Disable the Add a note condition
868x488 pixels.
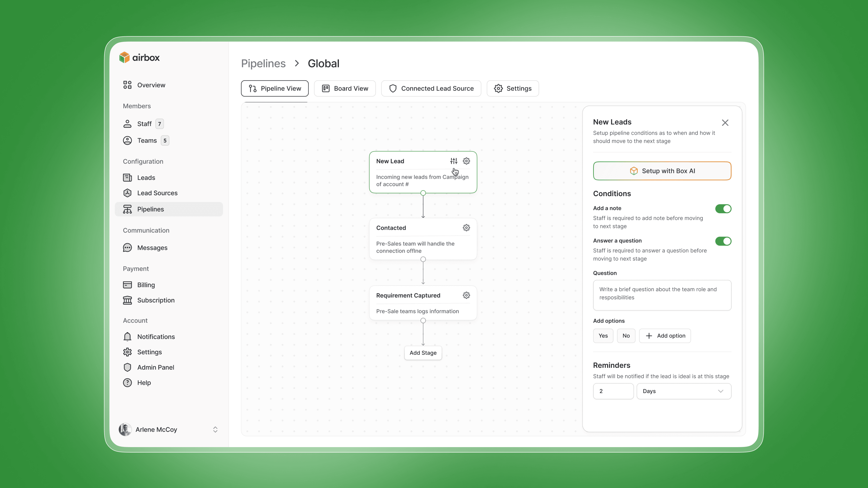pos(723,209)
